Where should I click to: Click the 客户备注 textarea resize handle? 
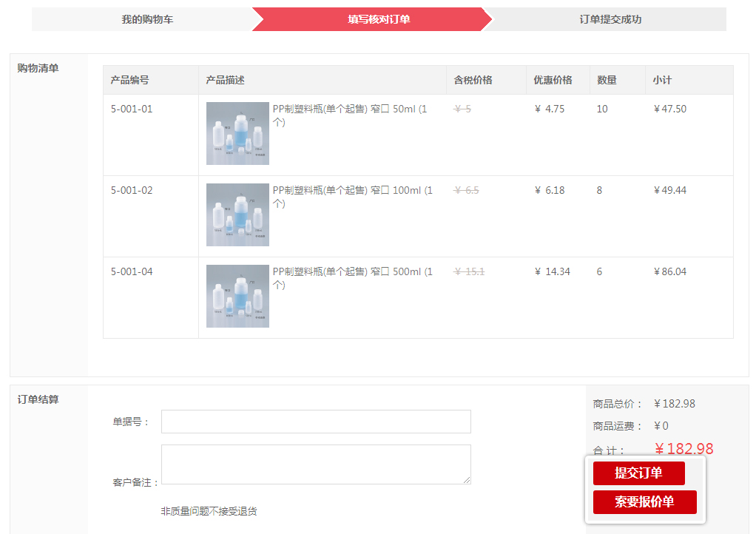click(467, 480)
